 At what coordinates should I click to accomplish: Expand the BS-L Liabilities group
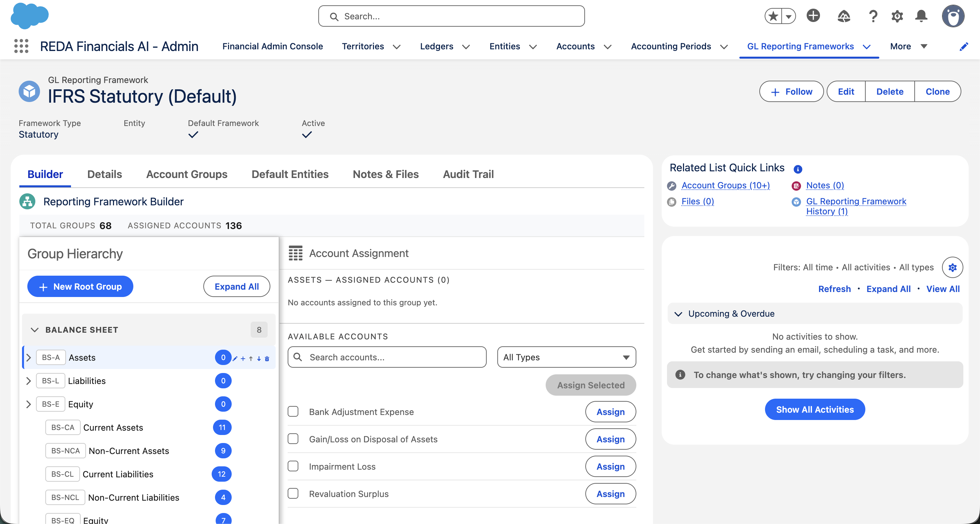(29, 381)
